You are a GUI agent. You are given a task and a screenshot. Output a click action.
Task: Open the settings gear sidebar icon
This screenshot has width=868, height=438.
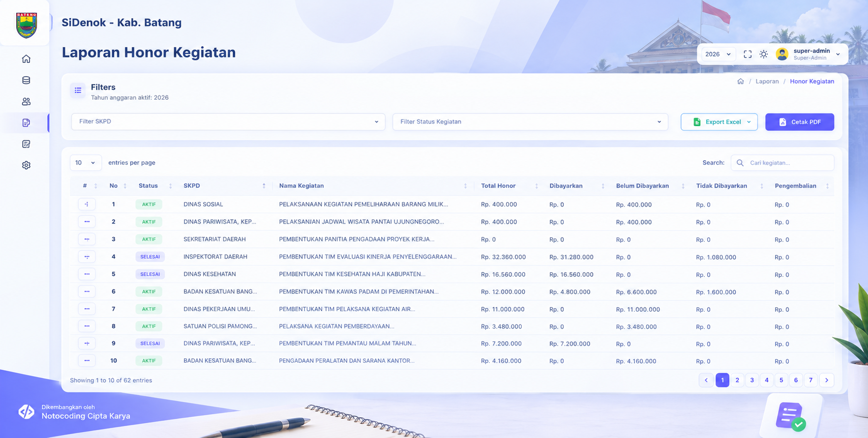[x=26, y=165]
